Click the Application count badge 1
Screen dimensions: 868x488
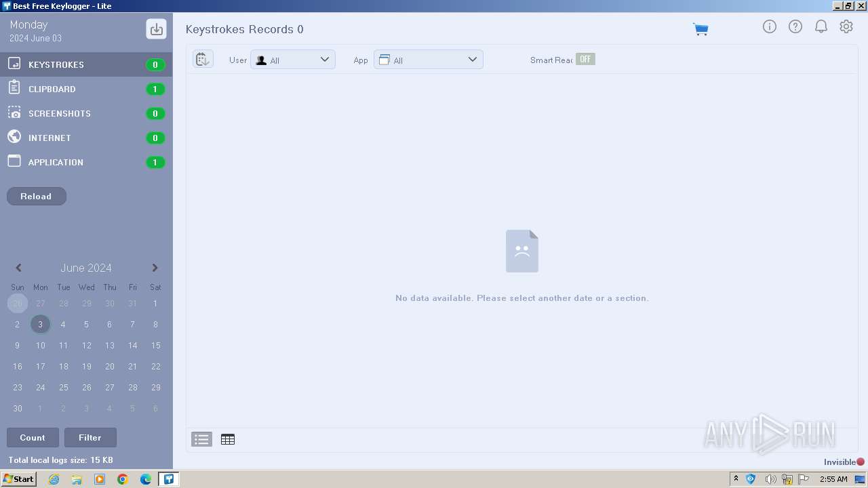coord(155,162)
